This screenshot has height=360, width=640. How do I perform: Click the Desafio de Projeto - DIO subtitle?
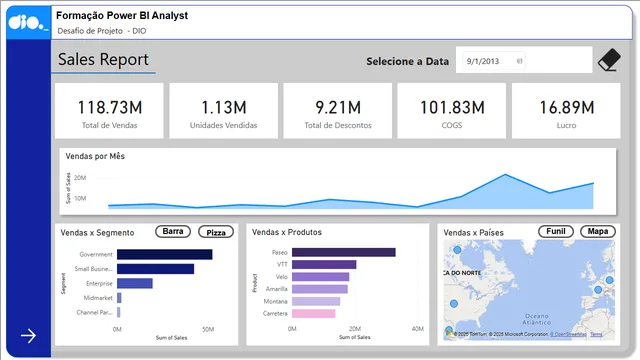[102, 31]
